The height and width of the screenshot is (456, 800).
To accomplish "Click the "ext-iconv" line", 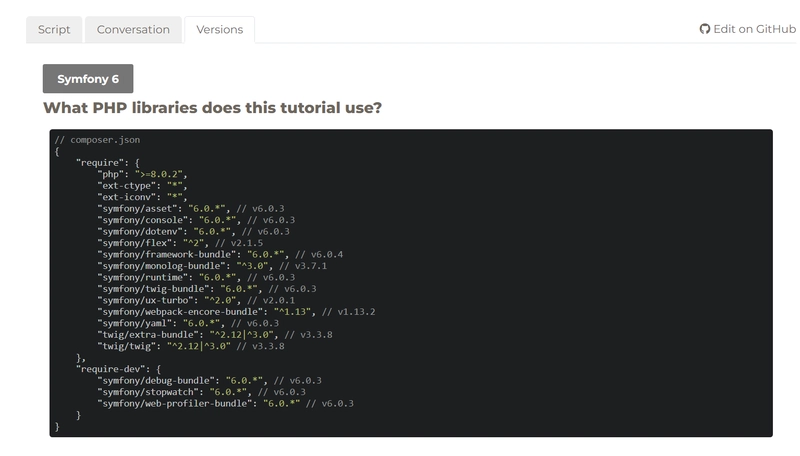I will [x=142, y=197].
